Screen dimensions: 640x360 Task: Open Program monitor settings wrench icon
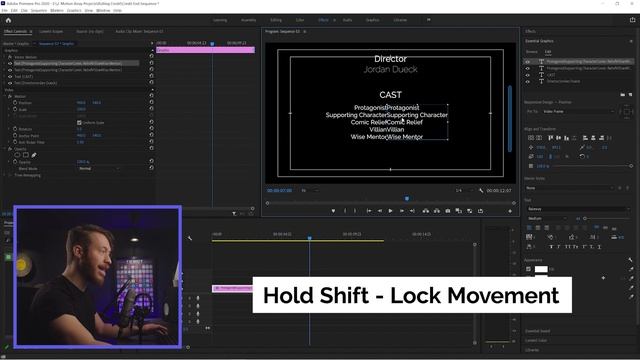pos(481,191)
